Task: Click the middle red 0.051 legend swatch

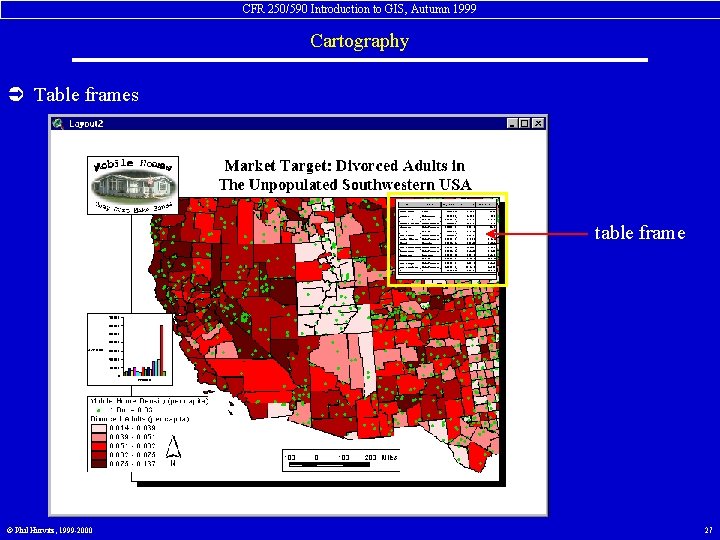Action: click(x=99, y=446)
